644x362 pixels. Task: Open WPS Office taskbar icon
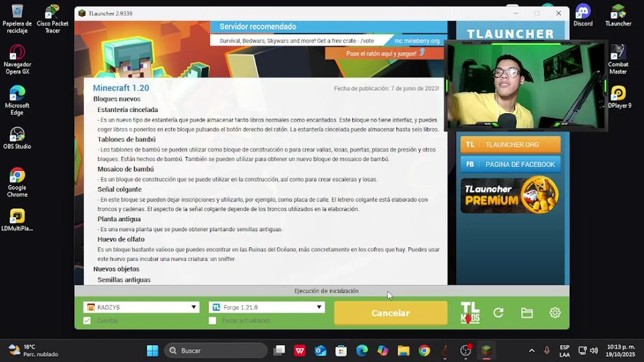pyautogui.click(x=300, y=350)
